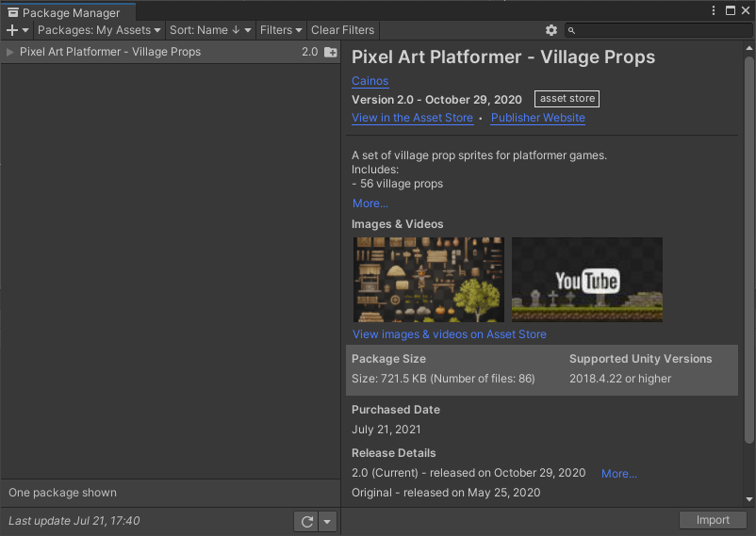Click the package title heading
The image size is (756, 536).
(x=503, y=57)
